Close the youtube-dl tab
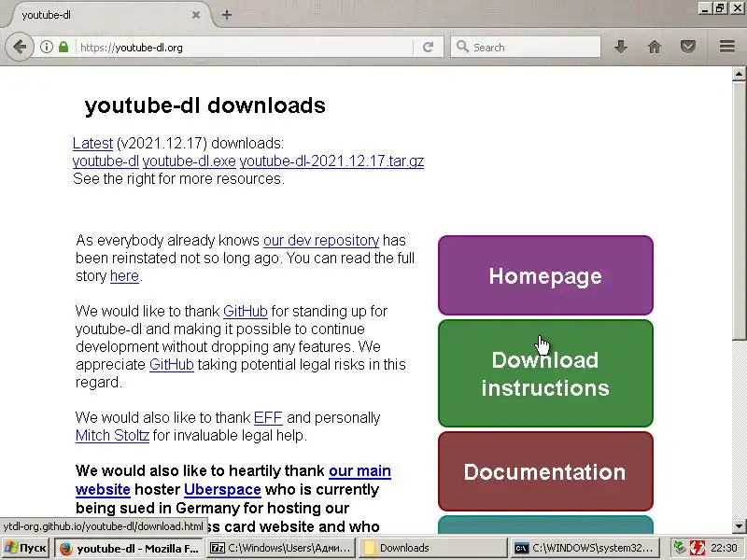The width and height of the screenshot is (747, 560). (196, 15)
